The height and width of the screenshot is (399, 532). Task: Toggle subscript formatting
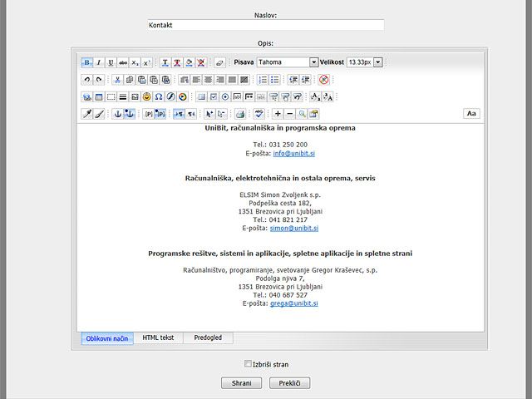pyautogui.click(x=135, y=62)
